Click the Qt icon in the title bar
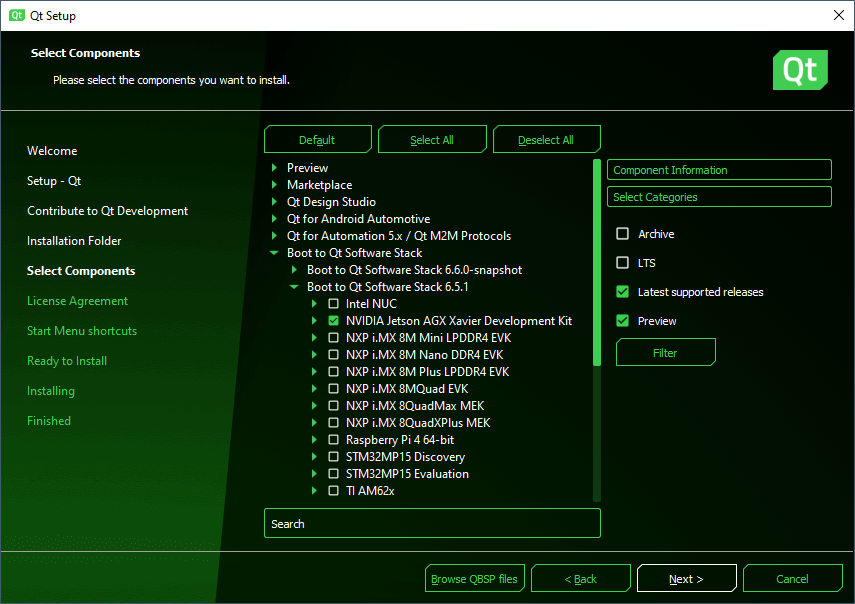 (16, 15)
